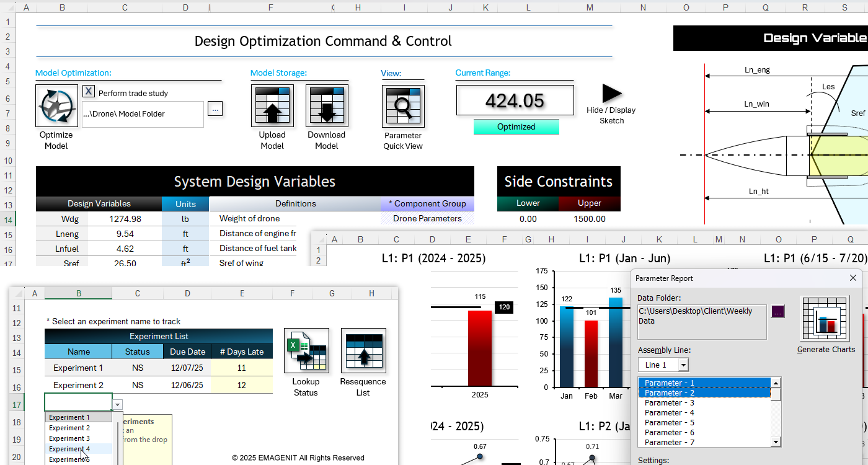Click the Optimize Model icon
This screenshot has width=868, height=465.
coord(56,107)
